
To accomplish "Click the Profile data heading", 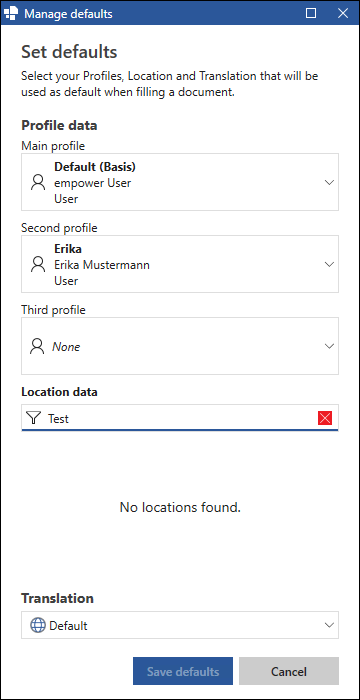I will (59, 125).
